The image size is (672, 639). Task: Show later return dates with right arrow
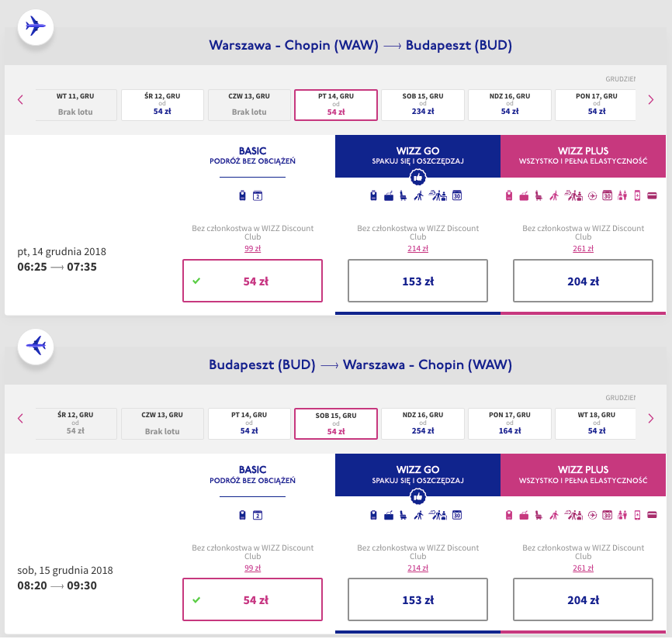point(650,418)
